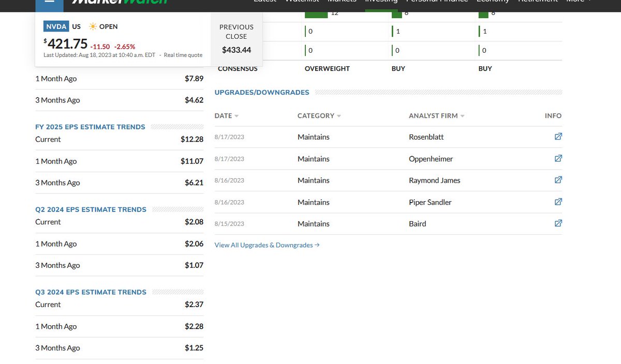Click the $4.62 EPS estimate value
This screenshot has height=364, width=621.
pyautogui.click(x=194, y=100)
